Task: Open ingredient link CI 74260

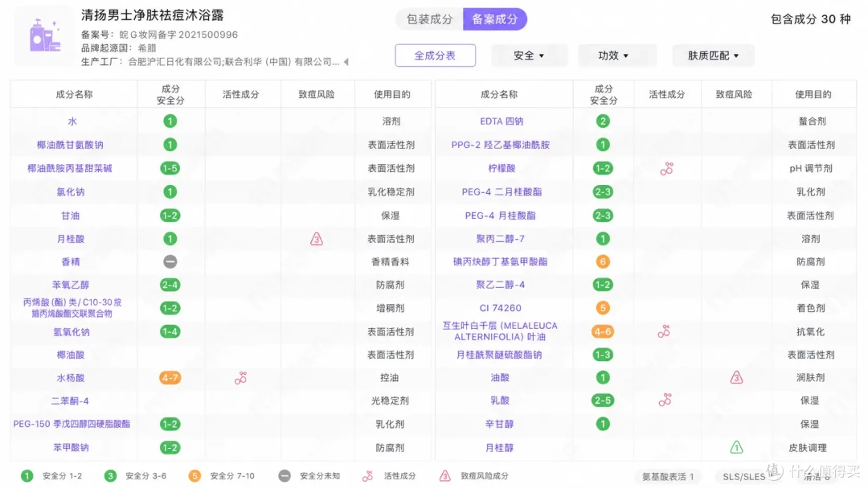Action: click(x=501, y=308)
